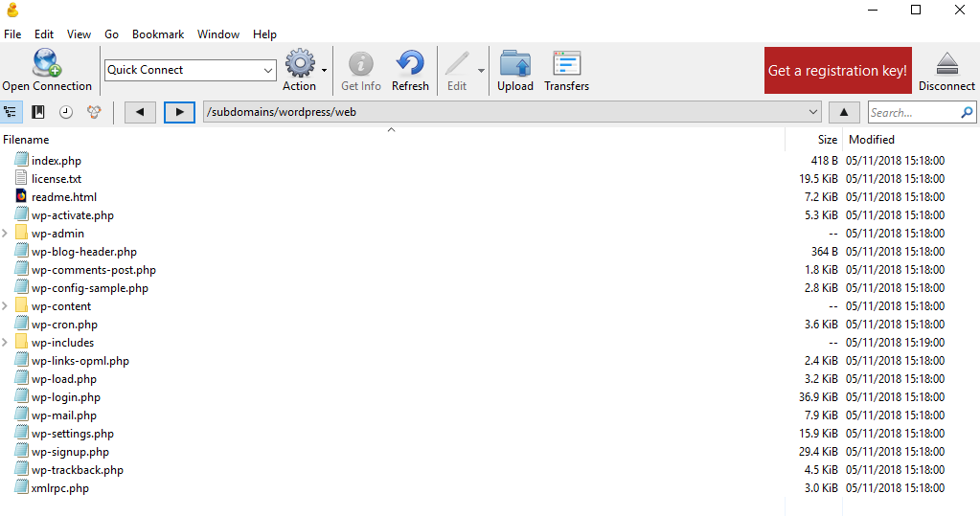980x516 pixels.
Task: Open the Edit menu in the menu bar
Action: (44, 34)
